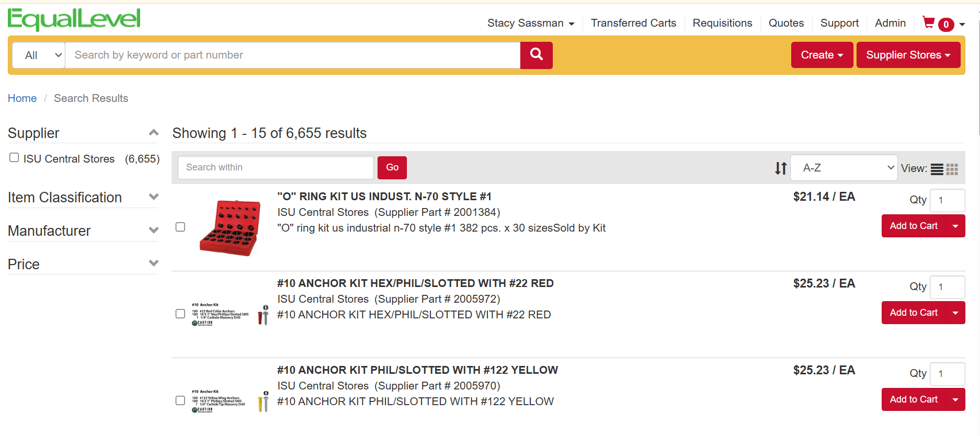Open the Admin page
This screenshot has height=436, width=980.
(890, 23)
